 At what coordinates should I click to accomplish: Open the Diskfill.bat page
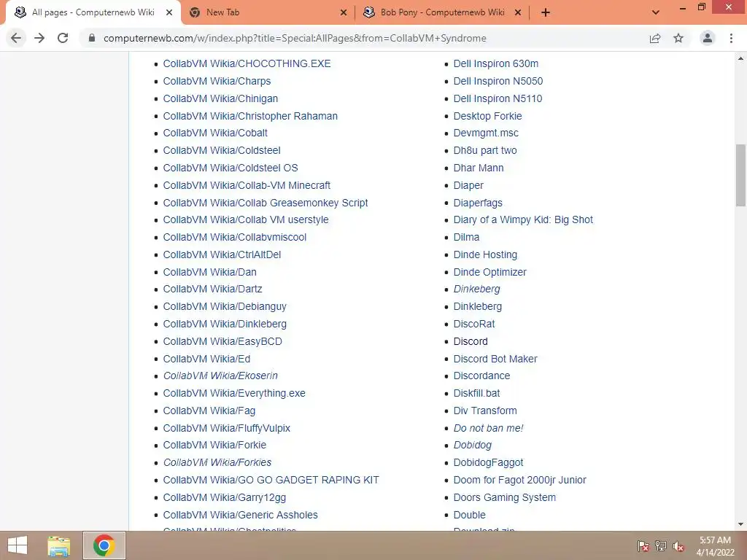(x=477, y=393)
